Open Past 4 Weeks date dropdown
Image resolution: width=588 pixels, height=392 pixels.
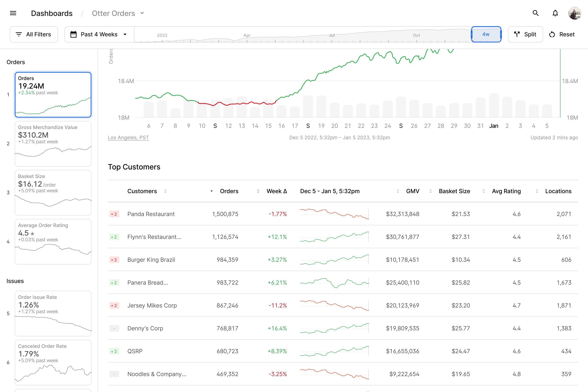tap(99, 34)
